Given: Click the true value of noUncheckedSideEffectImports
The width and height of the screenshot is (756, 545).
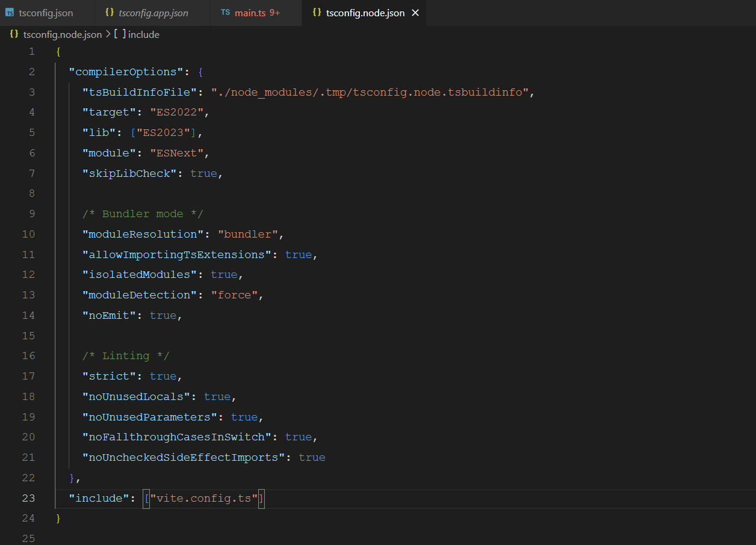Looking at the screenshot, I should 312,457.
